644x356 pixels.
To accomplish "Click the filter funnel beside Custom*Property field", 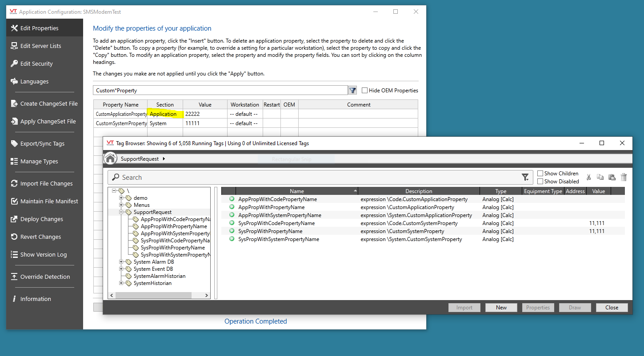I will (x=352, y=91).
